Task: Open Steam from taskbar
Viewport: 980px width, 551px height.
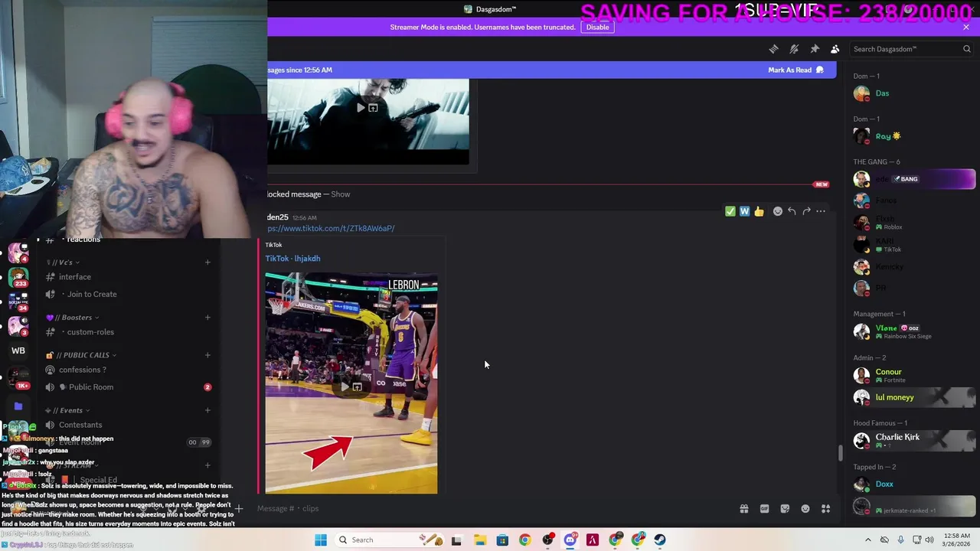Action: [661, 540]
